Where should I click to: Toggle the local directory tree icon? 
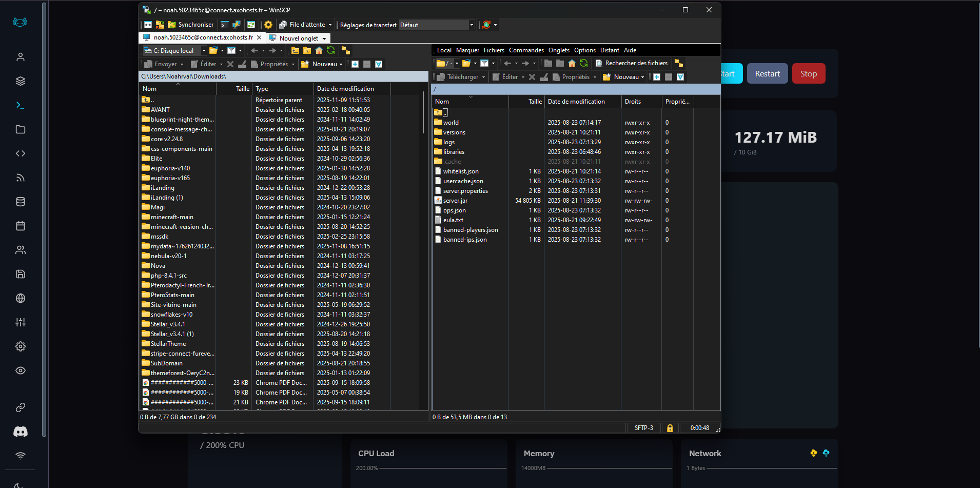[346, 50]
